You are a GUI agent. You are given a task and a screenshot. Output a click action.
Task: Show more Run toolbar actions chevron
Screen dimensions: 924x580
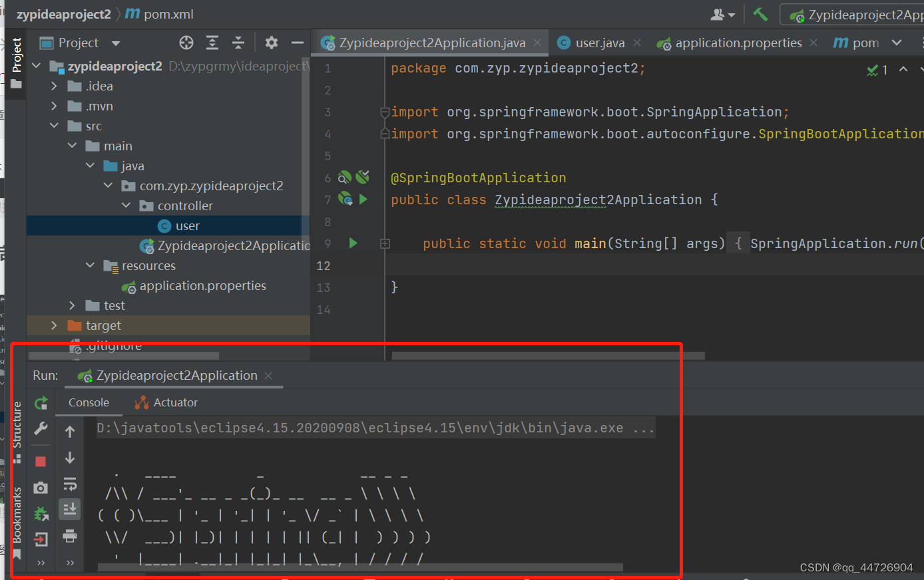point(41,563)
